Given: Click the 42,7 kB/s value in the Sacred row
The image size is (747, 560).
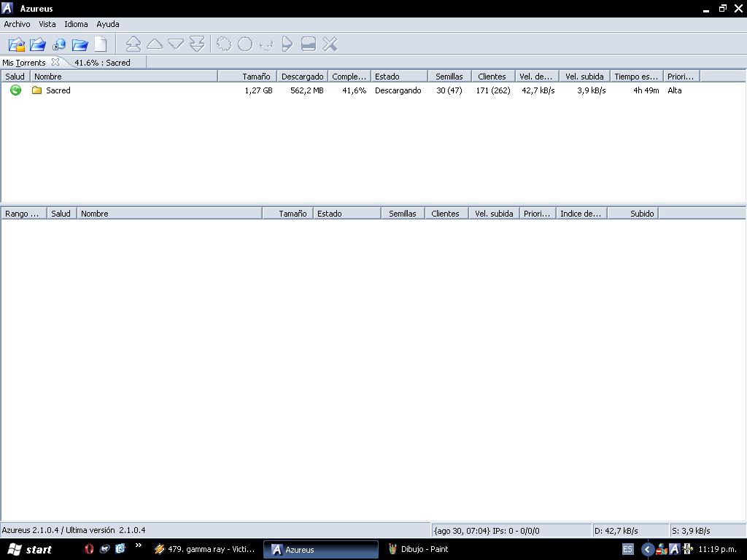Looking at the screenshot, I should [x=538, y=90].
